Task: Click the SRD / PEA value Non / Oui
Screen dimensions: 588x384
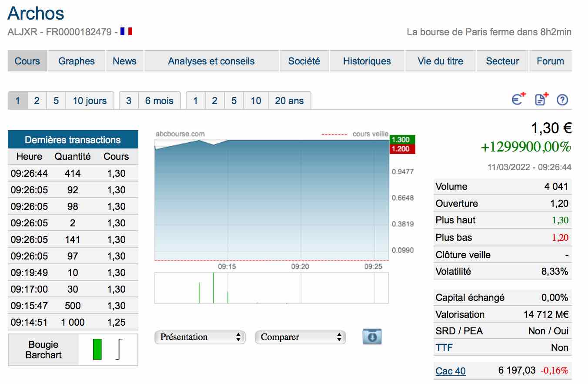Action: tap(548, 331)
